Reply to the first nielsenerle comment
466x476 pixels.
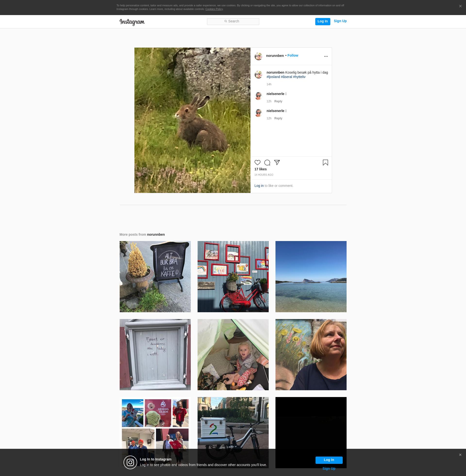[278, 101]
